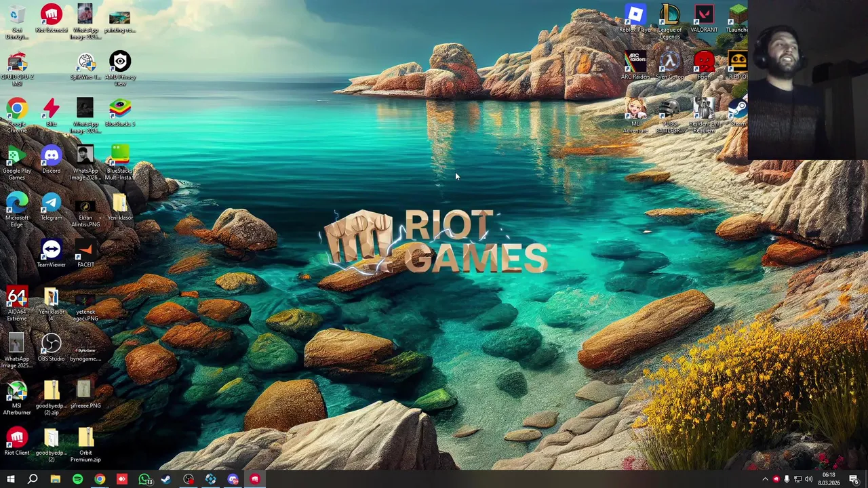This screenshot has height=488, width=868.
Task: Click the Resident Evil Requiem shortcut
Action: tap(704, 115)
